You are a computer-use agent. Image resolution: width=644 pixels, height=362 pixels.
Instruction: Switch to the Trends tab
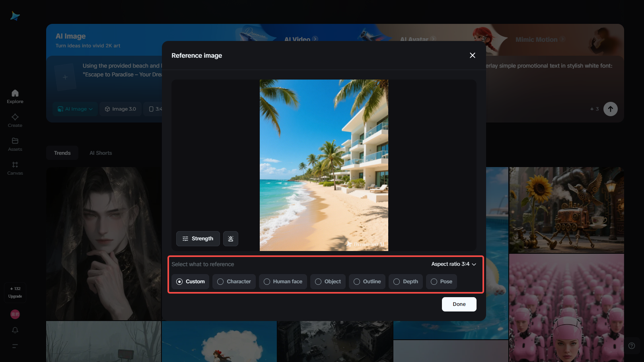pyautogui.click(x=62, y=153)
